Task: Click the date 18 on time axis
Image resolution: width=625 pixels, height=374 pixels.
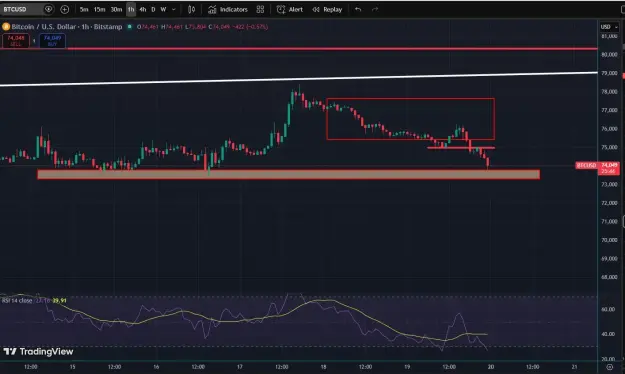Action: point(323,367)
